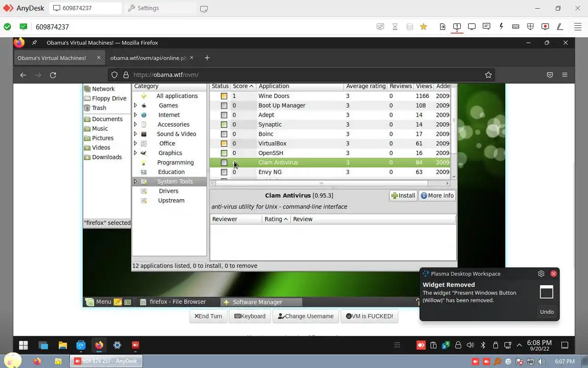Viewport: 588px width, 368px height.
Task: Open the AnyDesk whiteboard pen icon
Action: coord(560,27)
